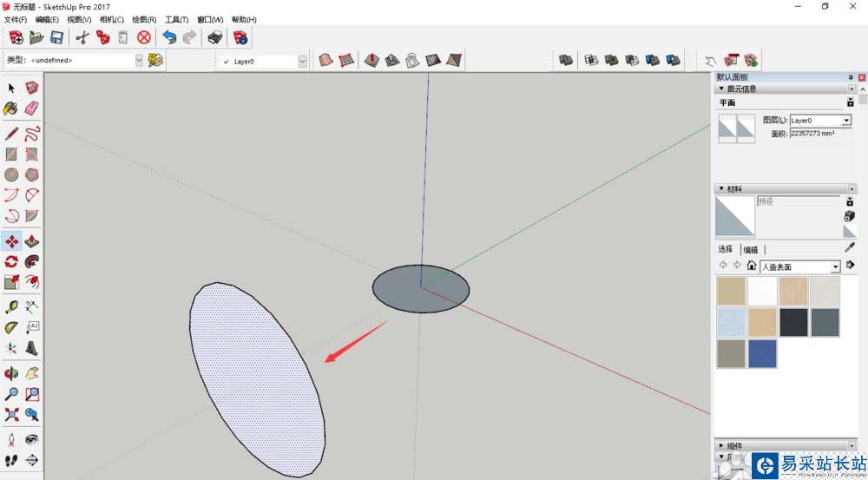Image resolution: width=868 pixels, height=480 pixels.
Task: Select the Rectangle tool
Action: [x=11, y=154]
